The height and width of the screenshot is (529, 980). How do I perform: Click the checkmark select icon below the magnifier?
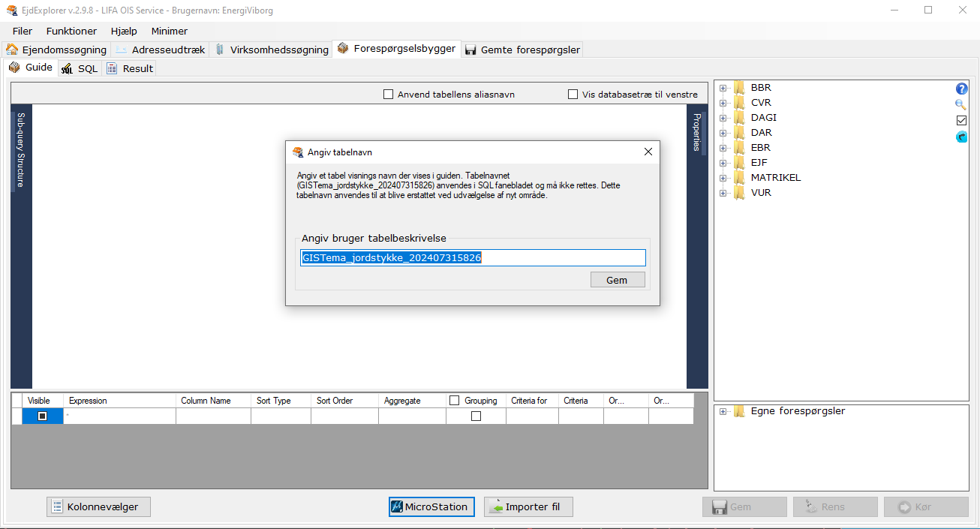pos(961,120)
